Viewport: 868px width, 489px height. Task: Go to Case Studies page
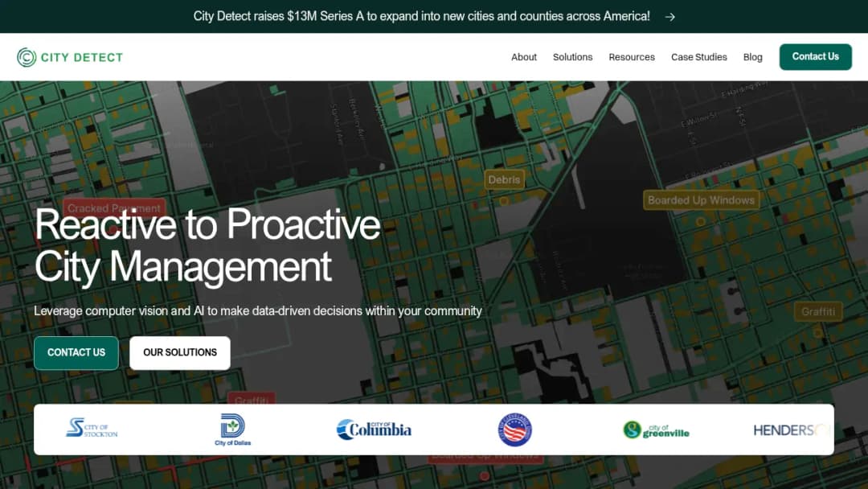tap(698, 57)
